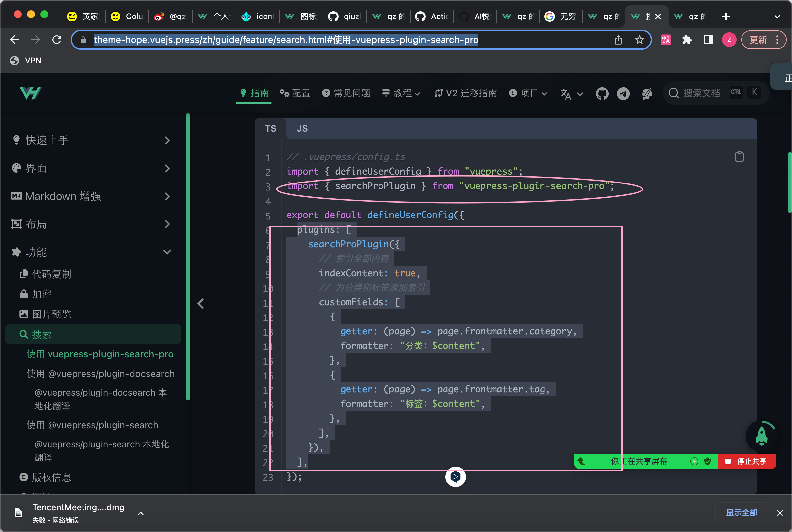Click the browser back arrow
Image resolution: width=792 pixels, height=532 pixels.
tap(14, 40)
